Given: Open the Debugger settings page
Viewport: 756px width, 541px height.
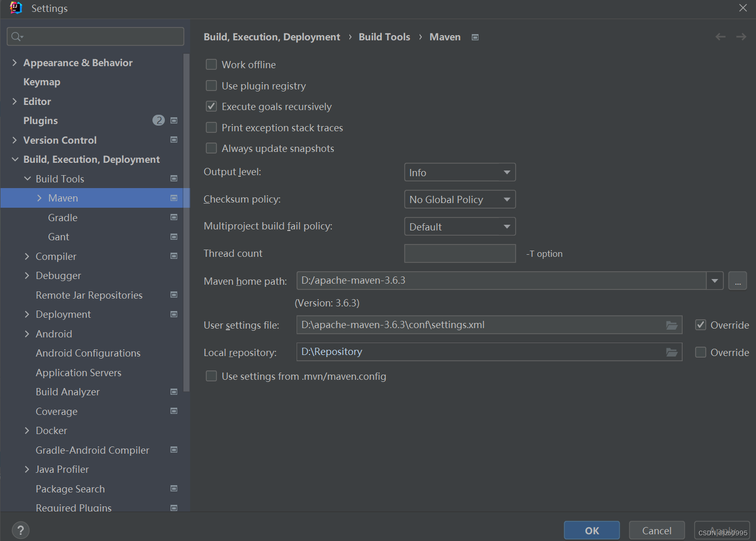Looking at the screenshot, I should coord(58,275).
